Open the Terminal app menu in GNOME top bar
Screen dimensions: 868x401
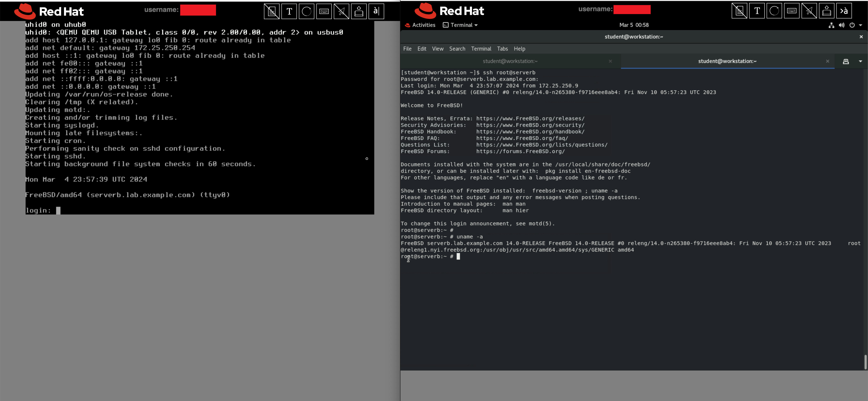pyautogui.click(x=460, y=25)
